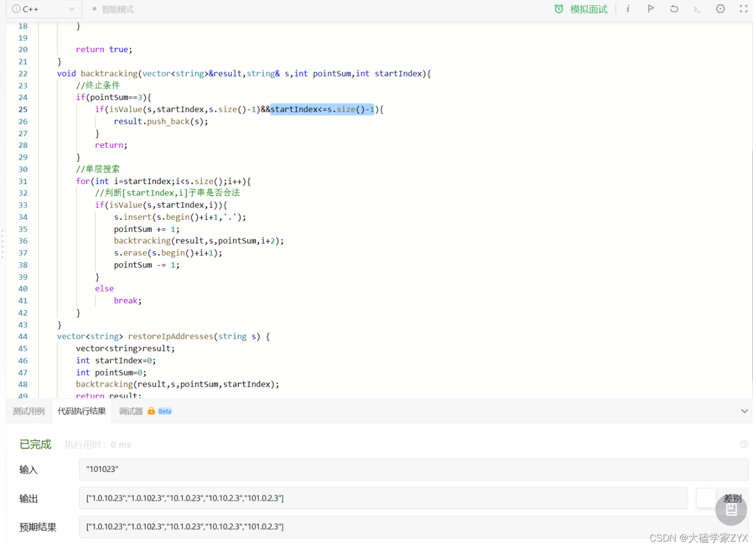Screen dimensions: 756x548
Task: Click 'result.push_back(s);' code line
Action: pos(161,121)
